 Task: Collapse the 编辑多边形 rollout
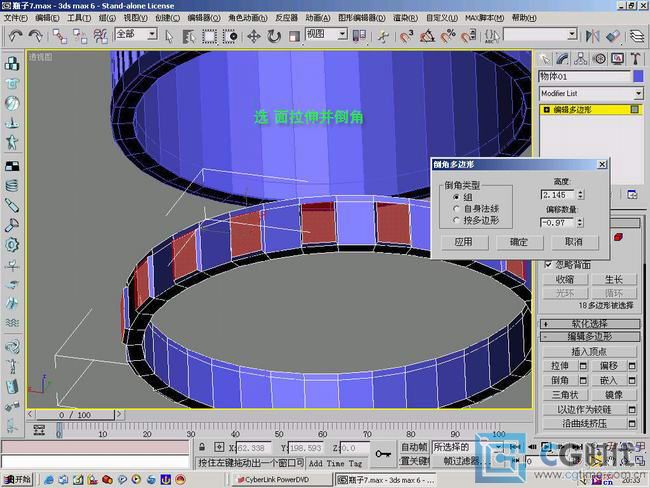[589, 337]
